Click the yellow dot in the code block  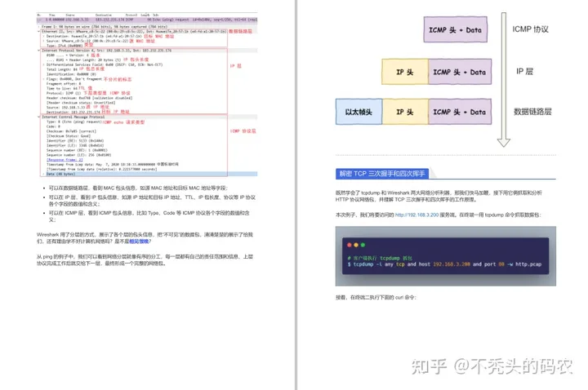(356, 245)
